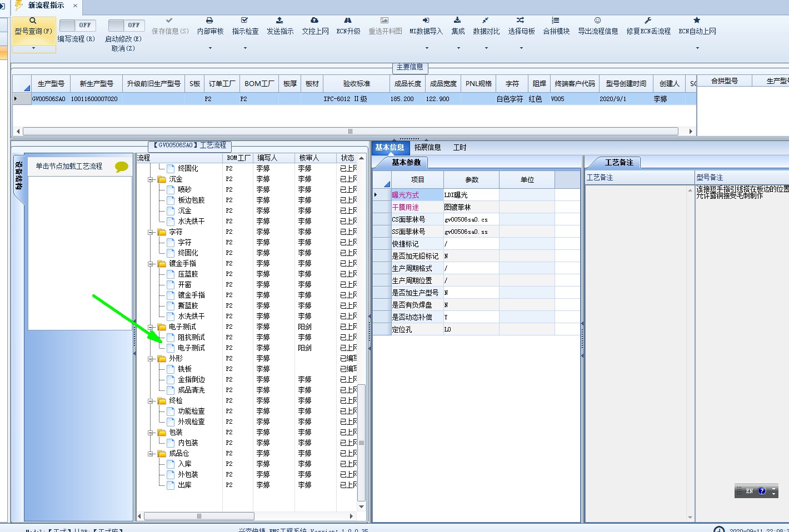Click 修复ECN丢流程 wrench icon

tap(648, 21)
